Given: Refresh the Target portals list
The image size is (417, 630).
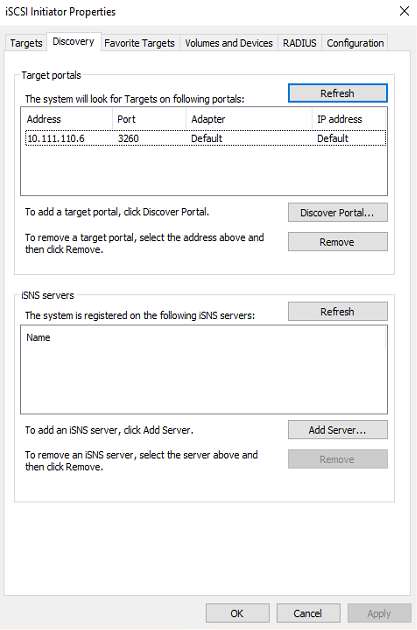Looking at the screenshot, I should pyautogui.click(x=337, y=93).
